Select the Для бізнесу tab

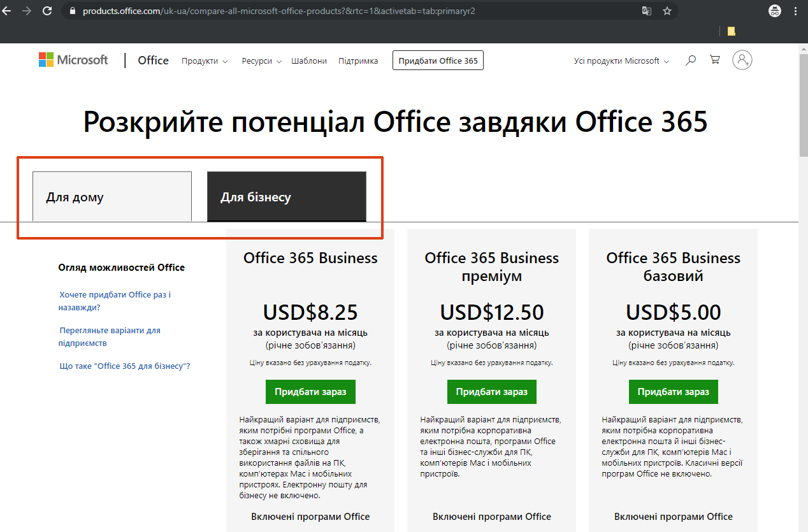pos(287,196)
